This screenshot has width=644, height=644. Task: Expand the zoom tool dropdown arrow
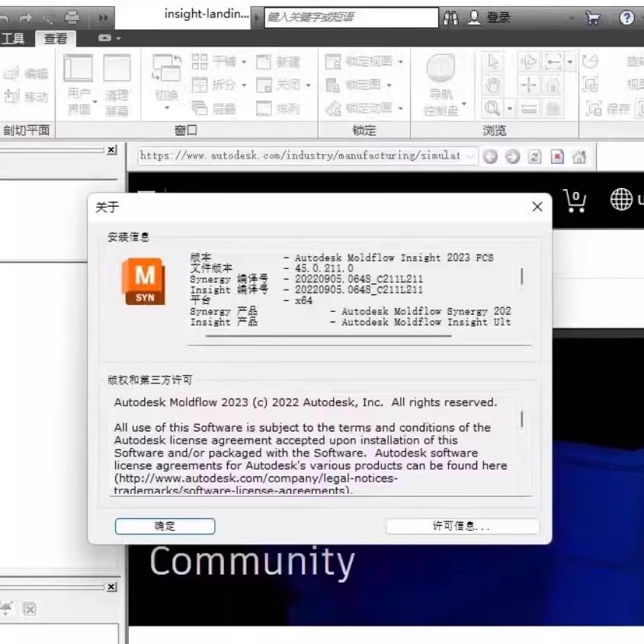(x=510, y=109)
